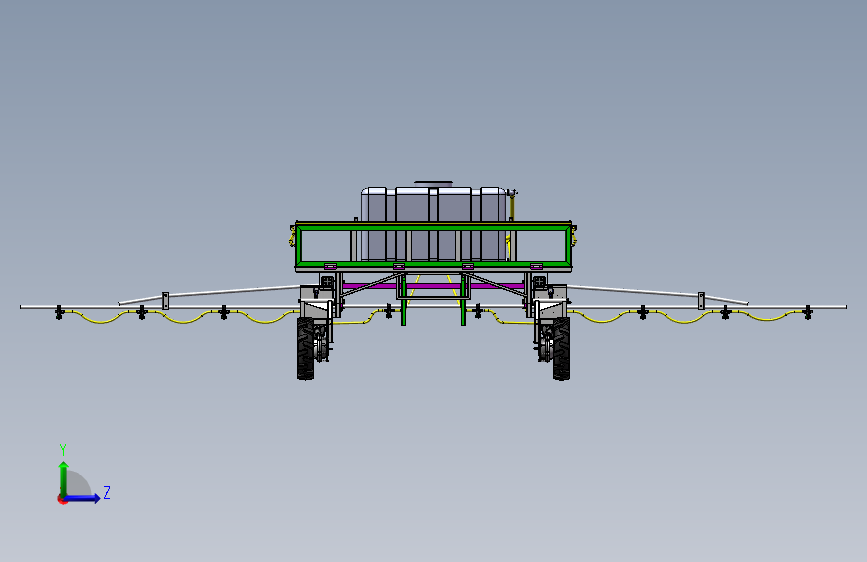Screen dimensions: 867x562
Task: Select the leftmost spray nozzle on the boom
Action: (60, 313)
